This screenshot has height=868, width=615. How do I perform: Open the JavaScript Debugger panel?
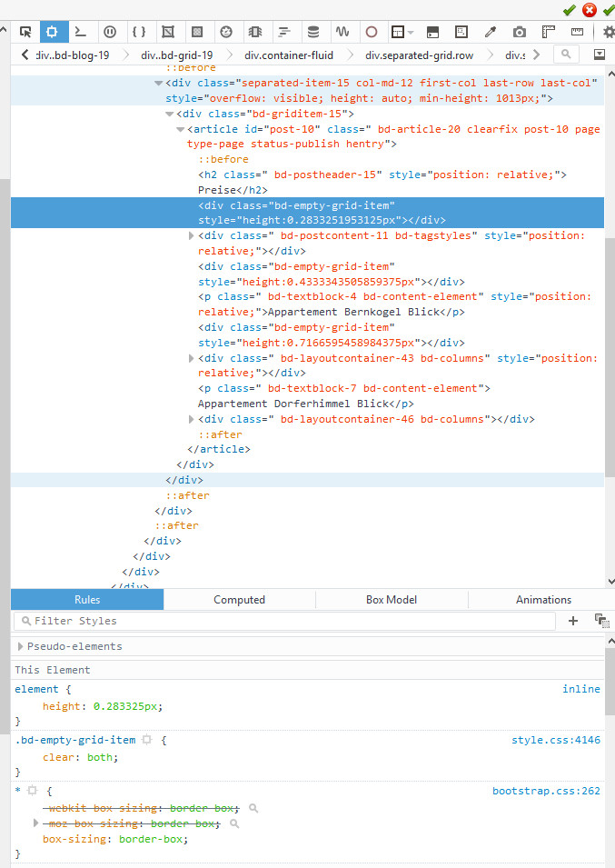(x=110, y=32)
